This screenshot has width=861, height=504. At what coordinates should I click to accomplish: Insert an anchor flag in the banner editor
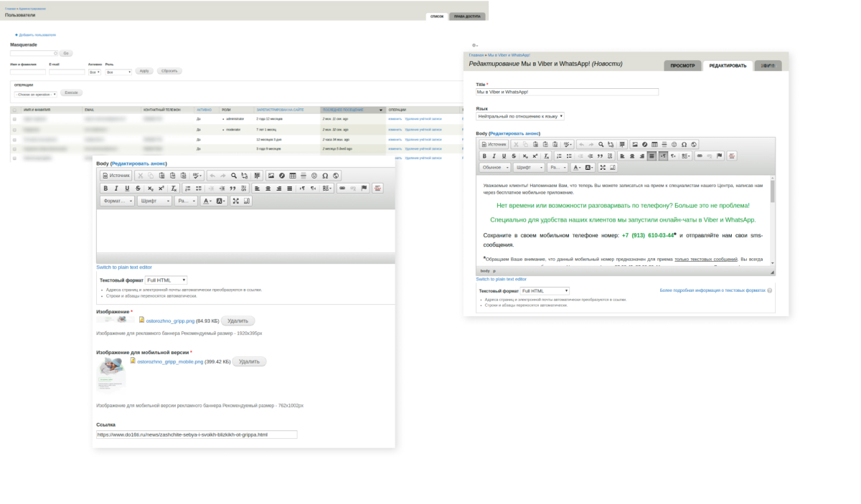[364, 189]
